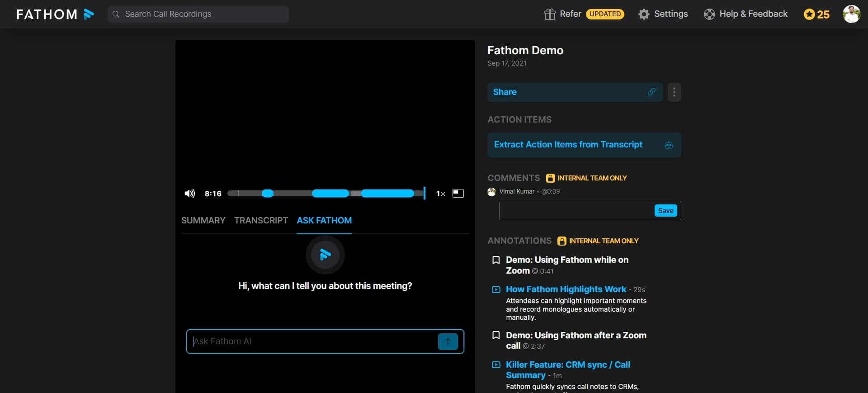Click the lock icon beside COMMENTS
Screen dimensions: 868x393
point(550,178)
